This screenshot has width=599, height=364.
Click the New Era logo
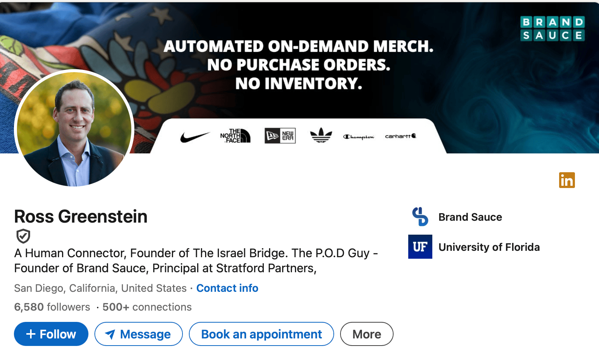(280, 136)
